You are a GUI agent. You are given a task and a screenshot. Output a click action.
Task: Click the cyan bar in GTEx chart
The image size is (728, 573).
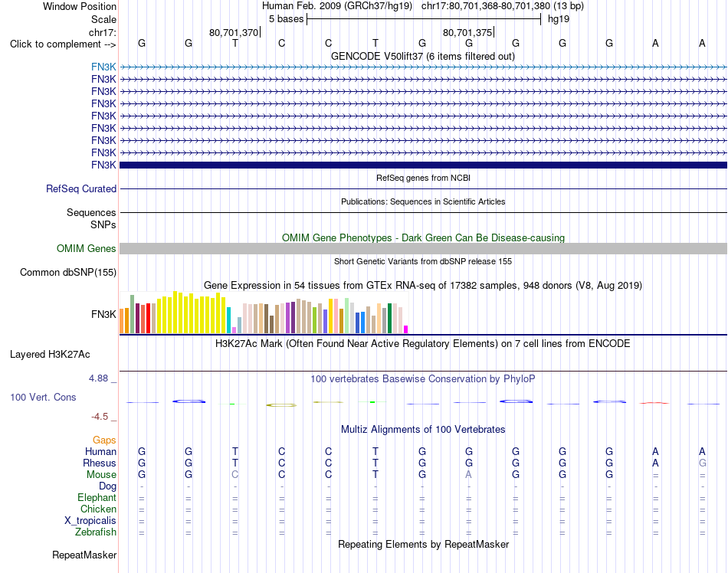[x=228, y=320]
